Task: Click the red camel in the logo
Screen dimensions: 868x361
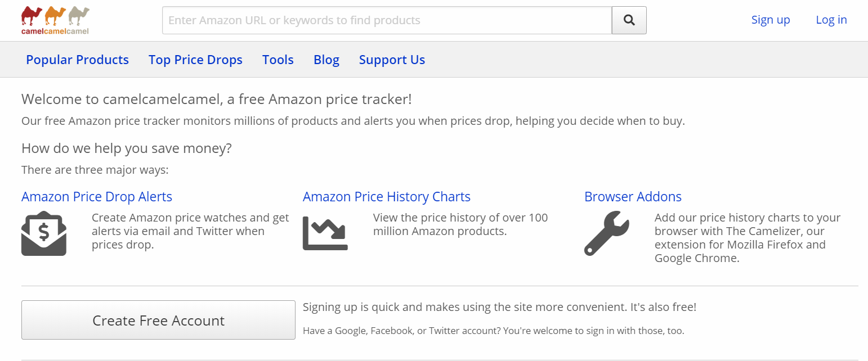Action: [x=31, y=16]
